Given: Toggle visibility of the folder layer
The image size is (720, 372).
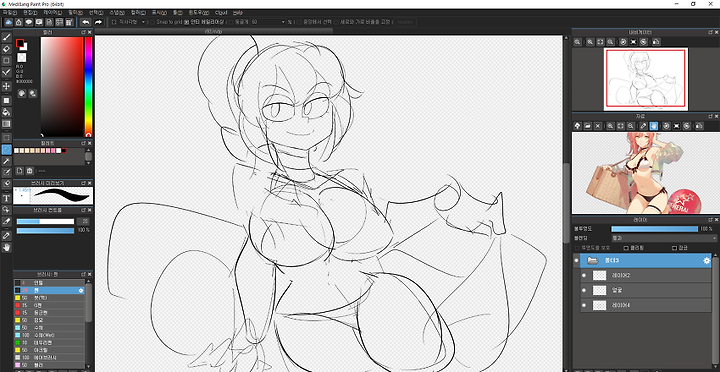Looking at the screenshot, I should pos(577,260).
